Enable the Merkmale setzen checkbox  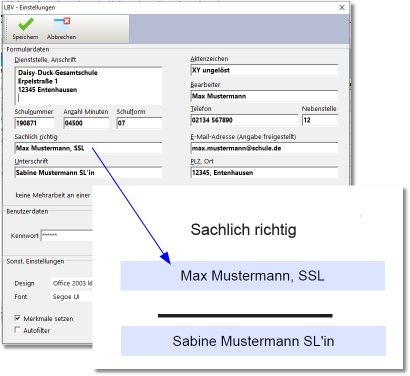tap(18, 318)
